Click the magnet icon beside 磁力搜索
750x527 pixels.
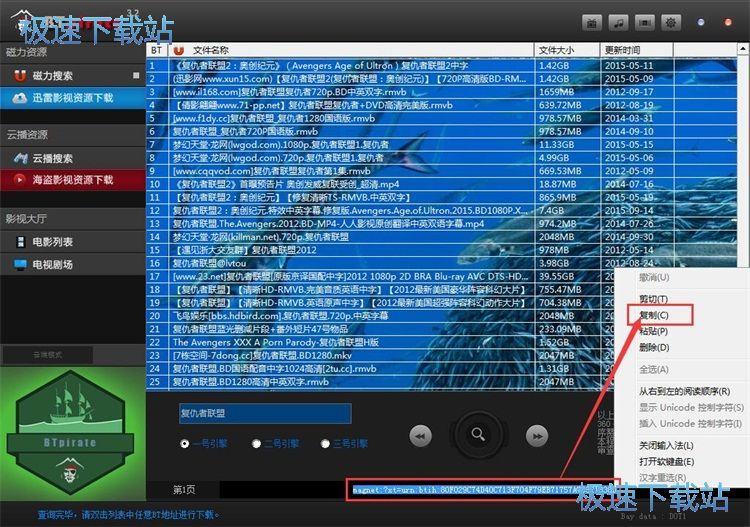pos(20,76)
